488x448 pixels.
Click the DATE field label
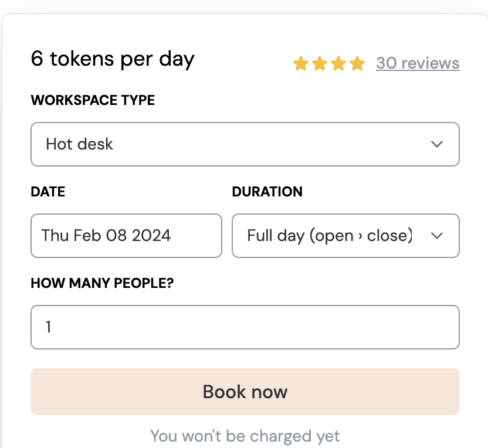pyautogui.click(x=48, y=192)
